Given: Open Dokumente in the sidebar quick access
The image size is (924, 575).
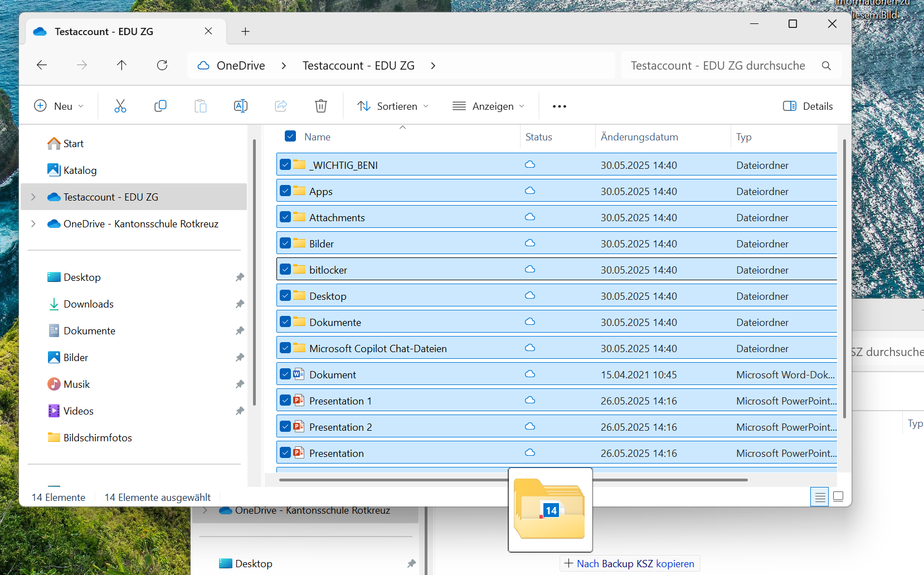Looking at the screenshot, I should point(81,330).
